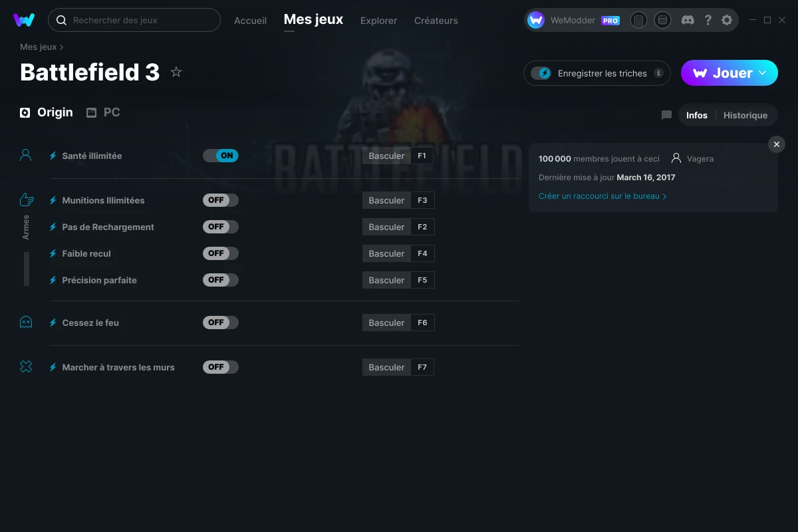Click lightning icon beside Précision parfaite
This screenshot has width=798, height=532.
click(x=53, y=280)
